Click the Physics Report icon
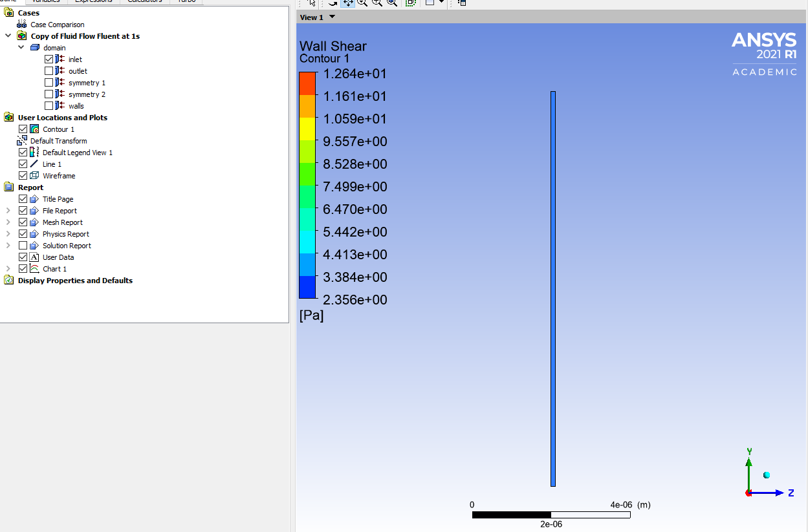The height and width of the screenshot is (532, 808). [x=35, y=234]
